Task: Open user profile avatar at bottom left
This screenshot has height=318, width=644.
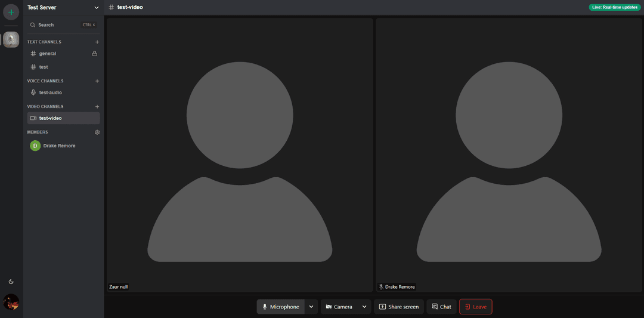Action: tap(11, 302)
